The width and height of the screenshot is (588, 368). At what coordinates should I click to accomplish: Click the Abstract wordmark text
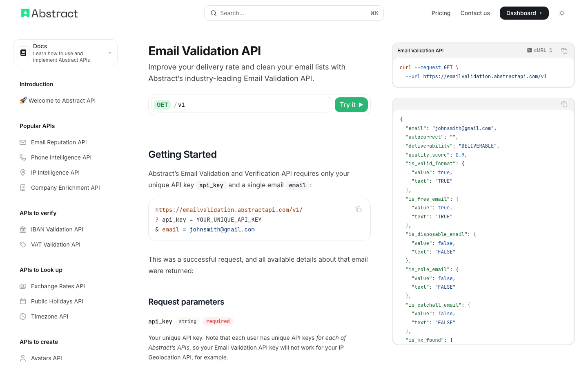[x=54, y=13]
